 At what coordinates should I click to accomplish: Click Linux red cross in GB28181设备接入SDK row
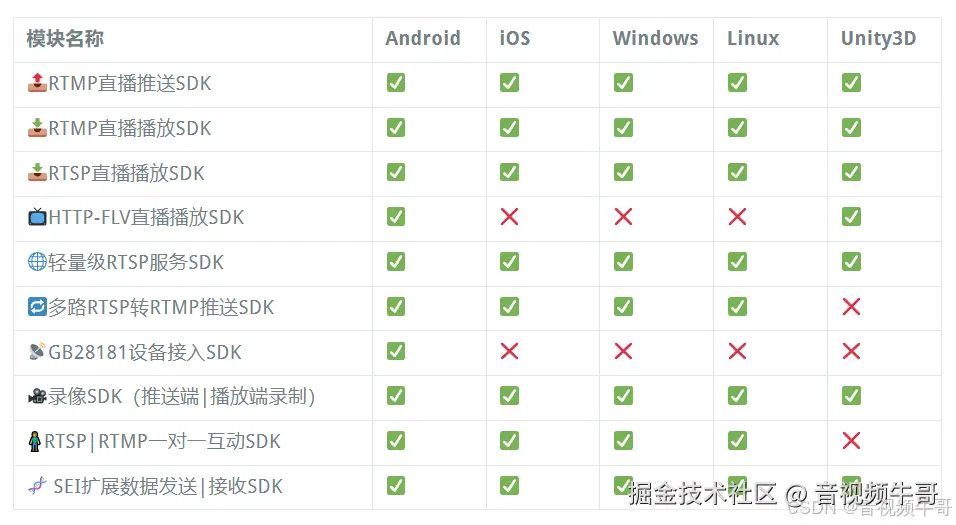737,351
